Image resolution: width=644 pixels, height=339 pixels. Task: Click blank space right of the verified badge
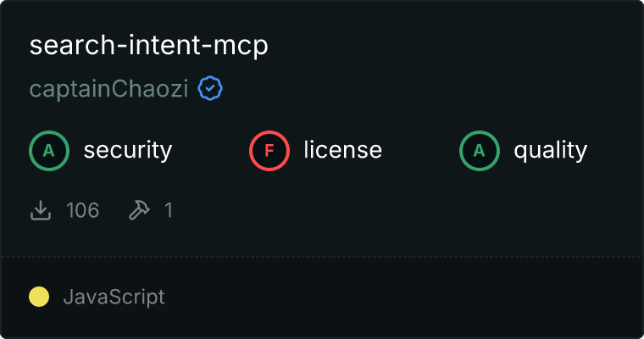click(431, 89)
